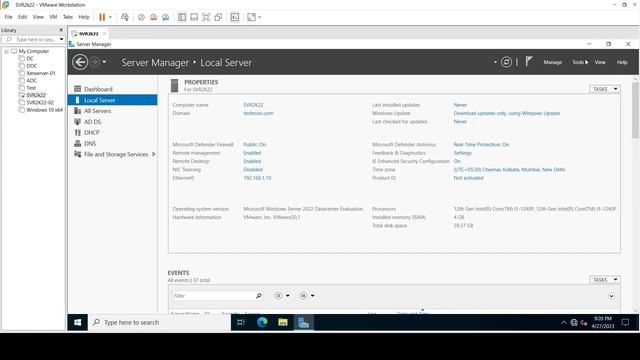Viewport: 640px width, 360px height.
Task: Click the volume tray icon
Action: (x=584, y=322)
